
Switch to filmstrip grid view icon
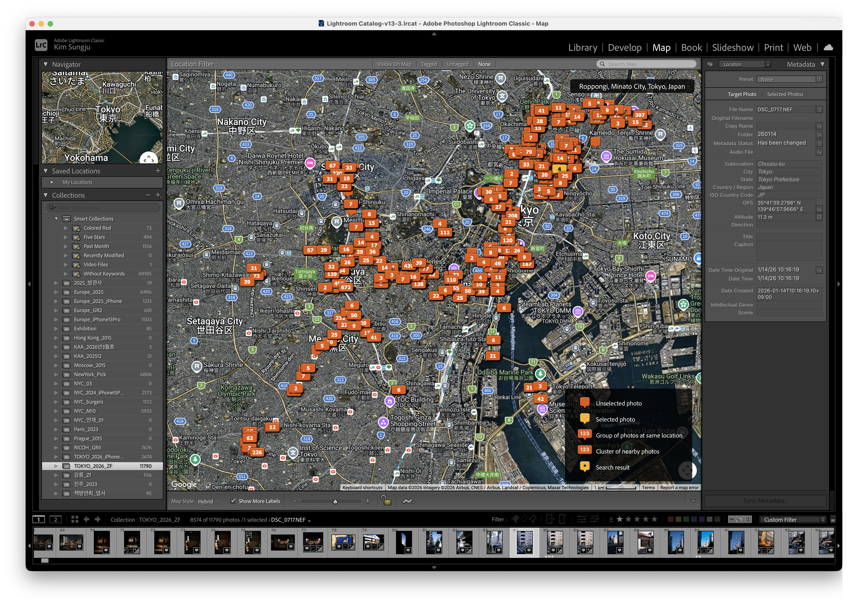coord(75,520)
